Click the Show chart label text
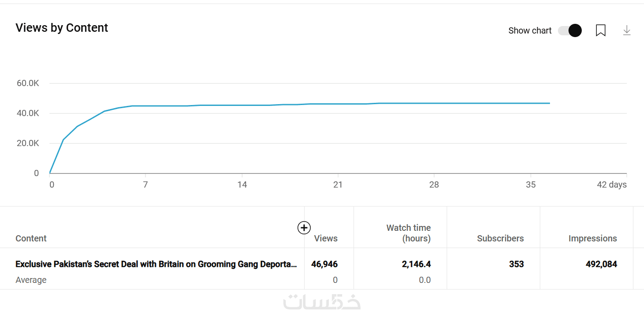This screenshot has width=644, height=316. coord(530,30)
